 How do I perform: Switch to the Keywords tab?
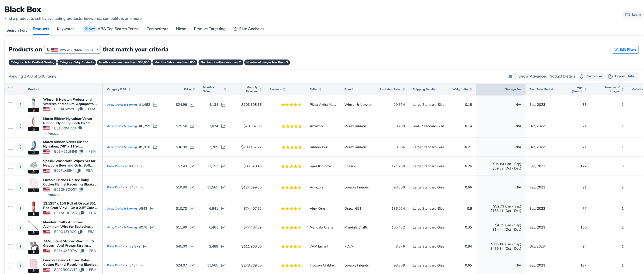click(66, 29)
